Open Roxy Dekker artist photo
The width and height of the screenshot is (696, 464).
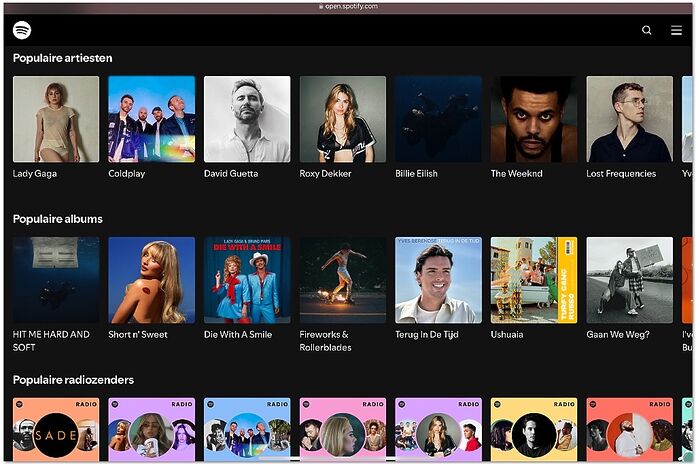tap(343, 119)
